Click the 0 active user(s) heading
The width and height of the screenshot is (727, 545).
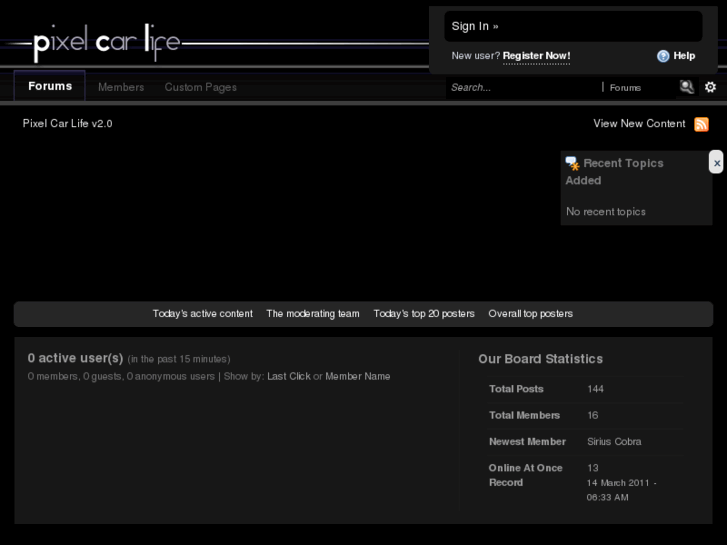coord(75,358)
